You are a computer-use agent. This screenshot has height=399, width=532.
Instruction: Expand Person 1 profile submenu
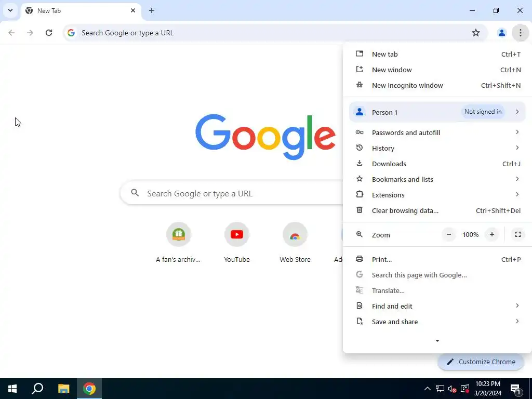(x=437, y=112)
